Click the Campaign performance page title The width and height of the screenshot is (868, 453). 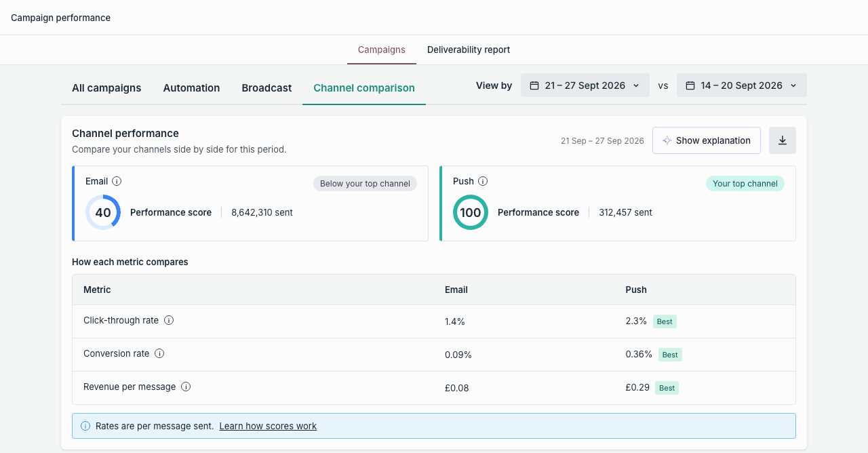pos(60,18)
